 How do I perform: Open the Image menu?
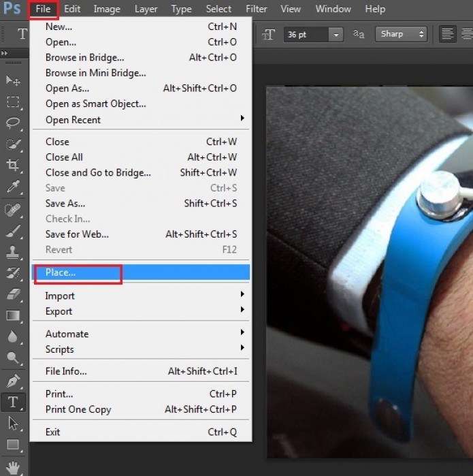click(107, 9)
